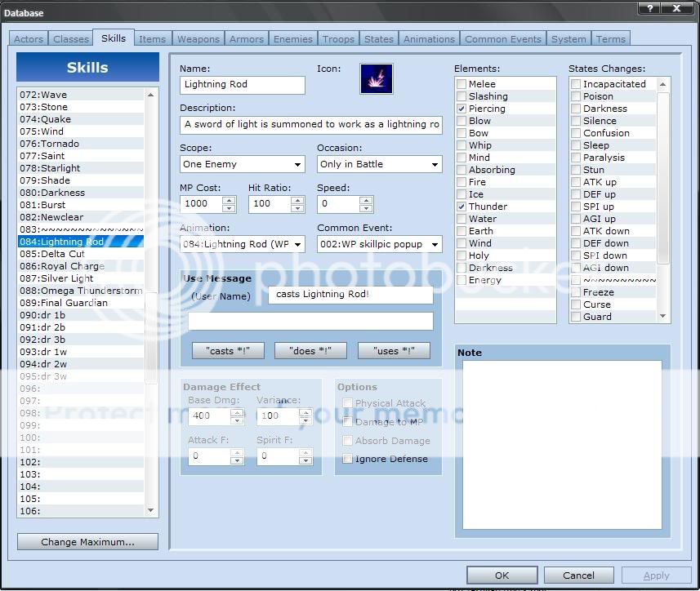
Task: Enable the Fire element checkbox
Action: point(461,182)
